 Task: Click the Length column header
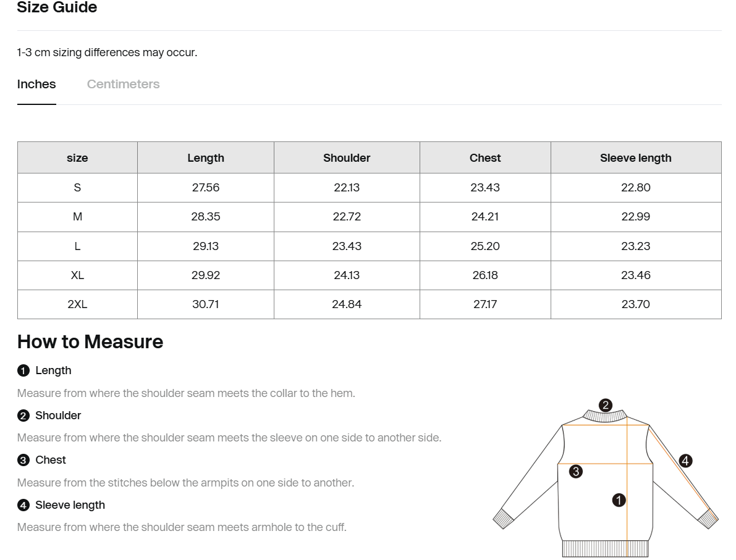click(x=206, y=158)
